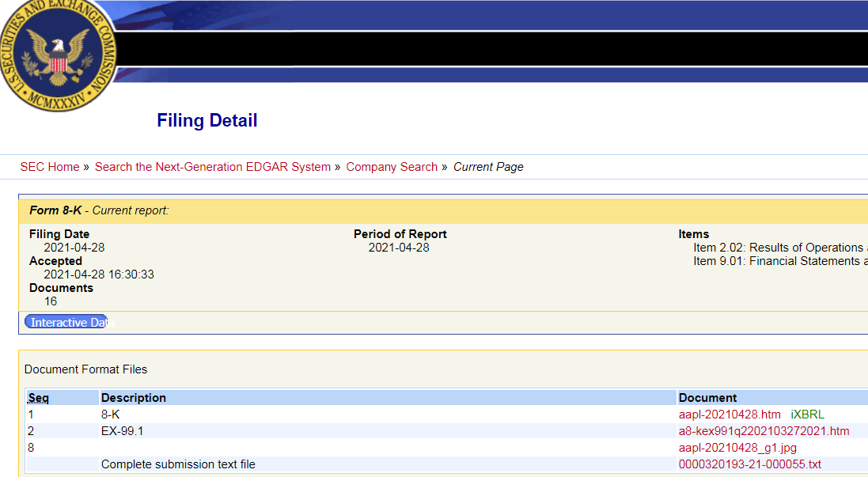Viewport: 868px width, 477px height.
Task: Select Item 2.02 Results of Operations text
Action: click(780, 248)
